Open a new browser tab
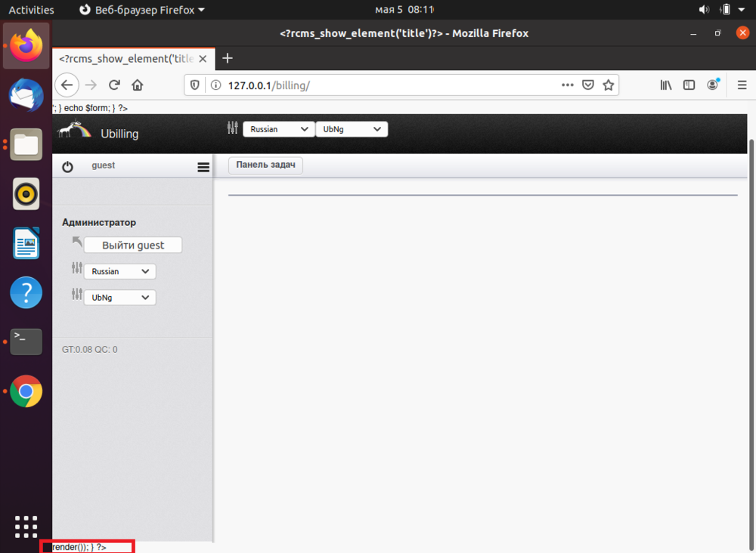Image resolution: width=756 pixels, height=553 pixels. [x=227, y=58]
